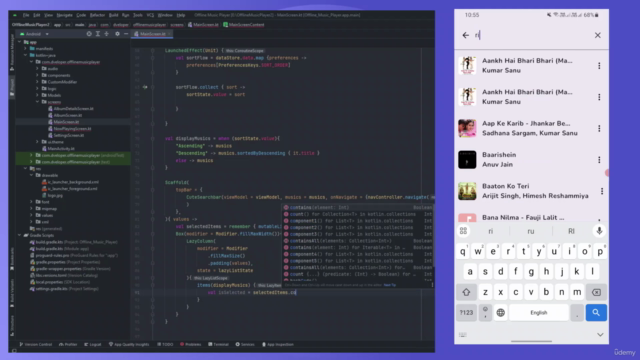Open Version Control tool window
Viewport: 640px width, 360px height.
pos(36,344)
